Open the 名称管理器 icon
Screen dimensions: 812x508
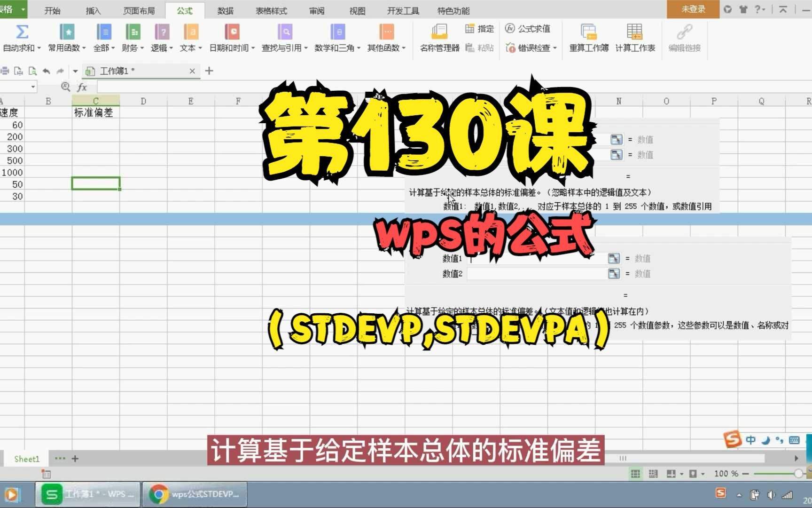click(440, 32)
